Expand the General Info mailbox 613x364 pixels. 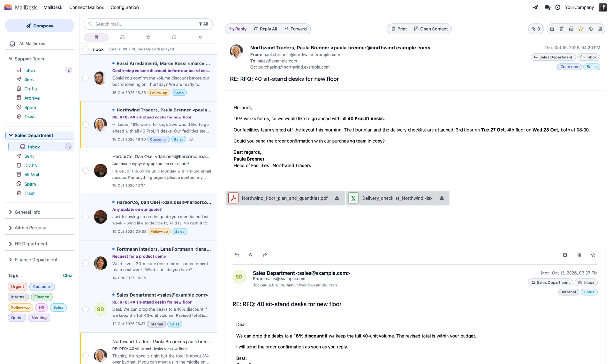[11, 212]
